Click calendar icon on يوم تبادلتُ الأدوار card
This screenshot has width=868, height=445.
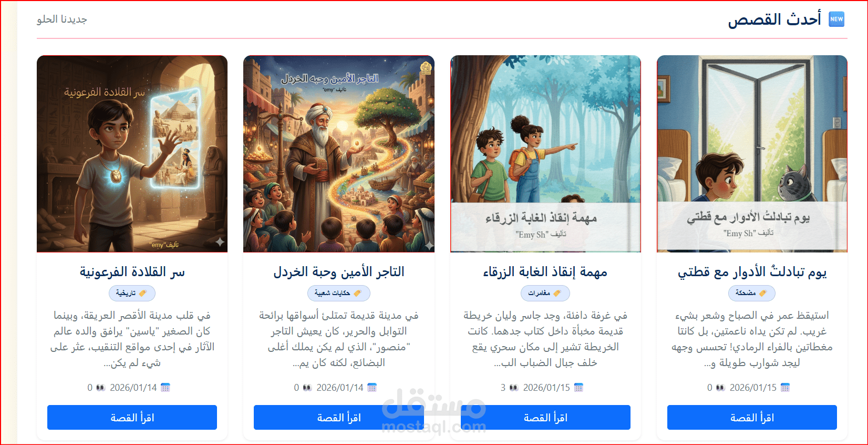pyautogui.click(x=785, y=388)
